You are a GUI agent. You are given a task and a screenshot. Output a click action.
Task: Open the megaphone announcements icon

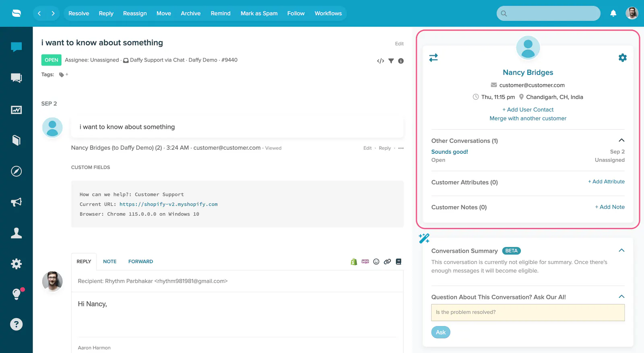[x=16, y=202]
